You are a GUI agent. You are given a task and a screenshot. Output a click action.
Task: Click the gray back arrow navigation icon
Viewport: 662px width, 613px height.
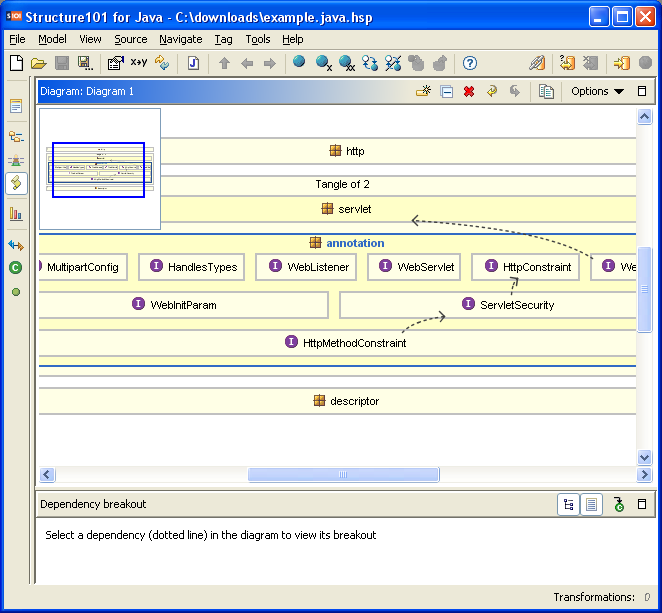pyautogui.click(x=247, y=64)
